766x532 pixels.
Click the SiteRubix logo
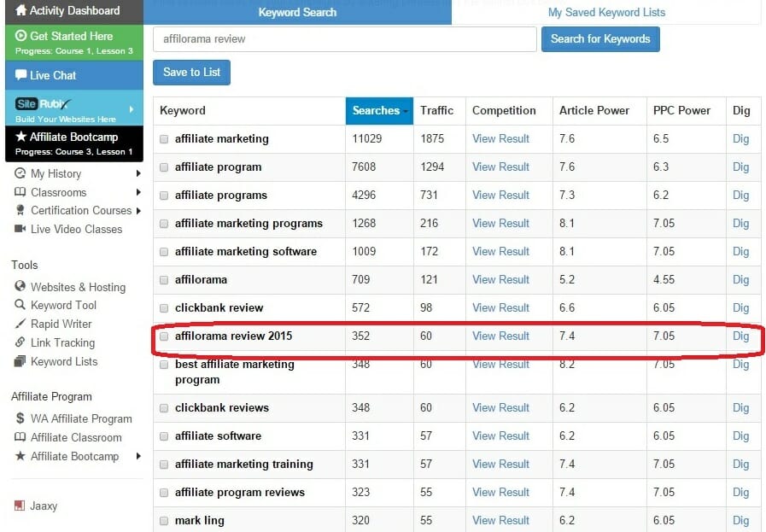(x=43, y=103)
